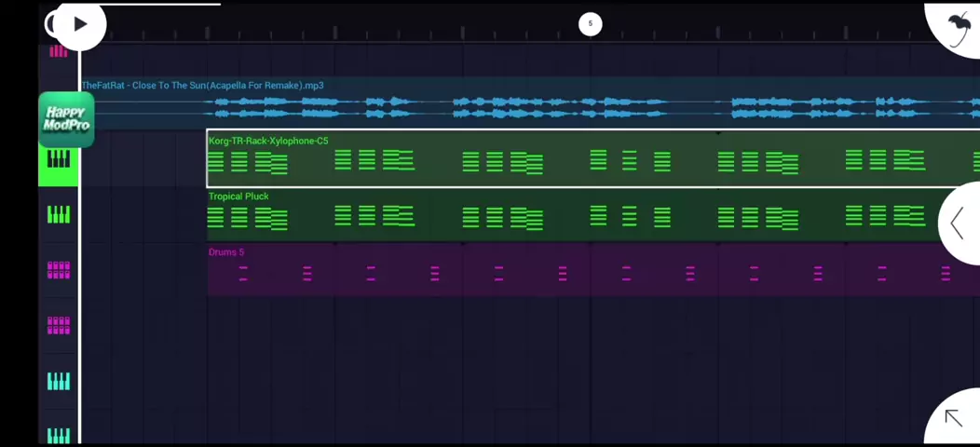Select the highlighted green keyboard track icon
This screenshot has width=980, height=447.
(58, 160)
